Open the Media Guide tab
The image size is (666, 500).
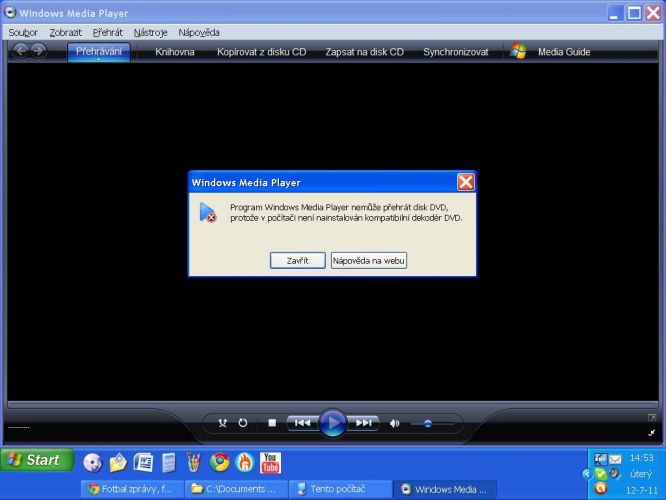pyautogui.click(x=564, y=52)
